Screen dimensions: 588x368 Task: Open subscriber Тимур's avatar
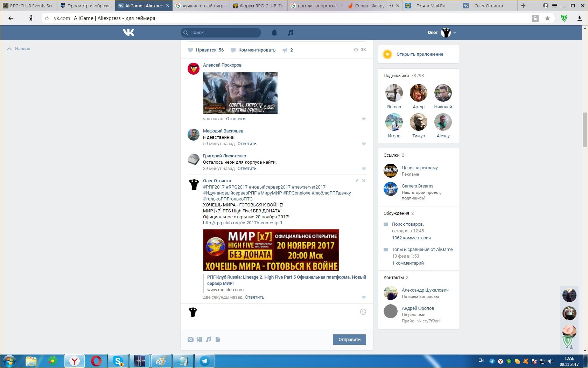pos(419,122)
